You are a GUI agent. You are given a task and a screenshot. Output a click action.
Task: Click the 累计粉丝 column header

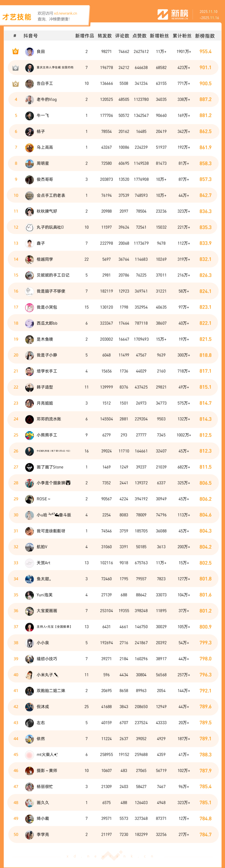click(x=182, y=36)
